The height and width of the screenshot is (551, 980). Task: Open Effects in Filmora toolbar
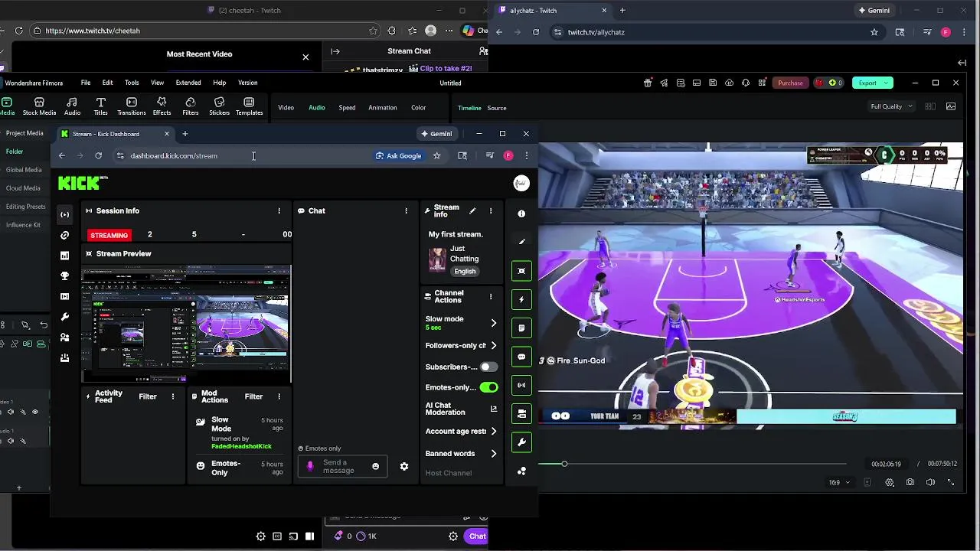tap(162, 106)
